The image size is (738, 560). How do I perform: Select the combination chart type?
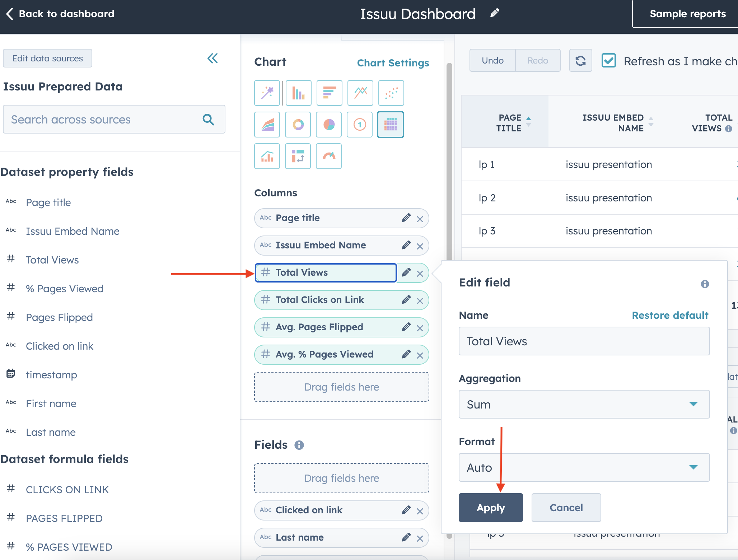tap(267, 156)
